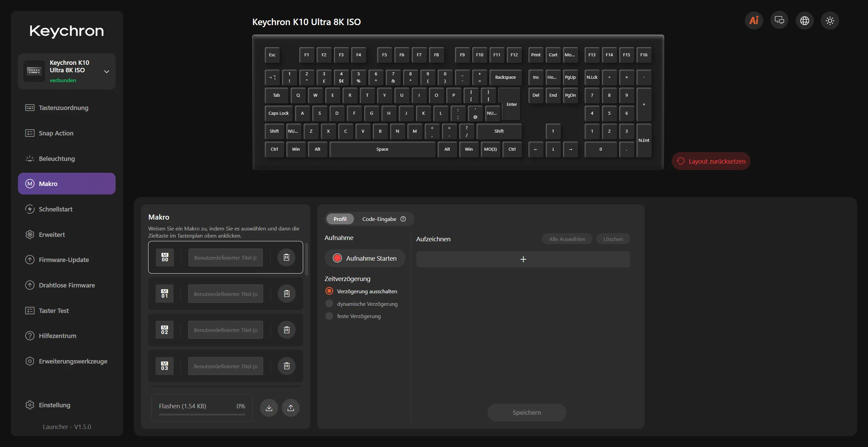The height and width of the screenshot is (447, 868).
Task: Click the screen devices icon
Action: click(779, 21)
